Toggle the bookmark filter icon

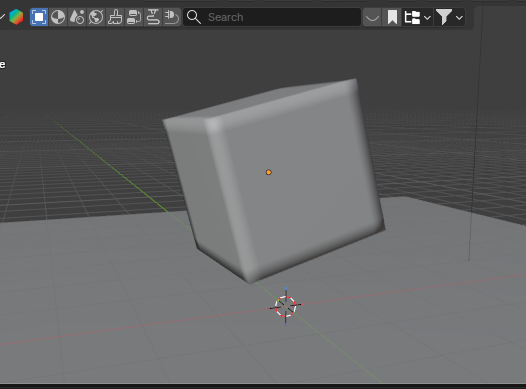point(392,17)
